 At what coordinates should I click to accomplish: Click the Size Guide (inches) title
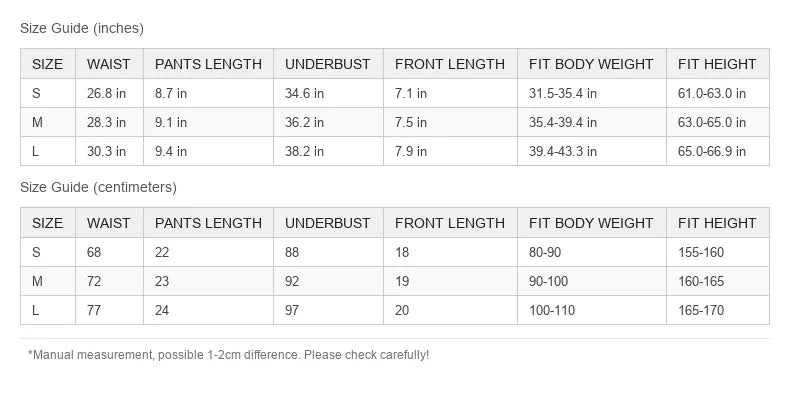82,28
